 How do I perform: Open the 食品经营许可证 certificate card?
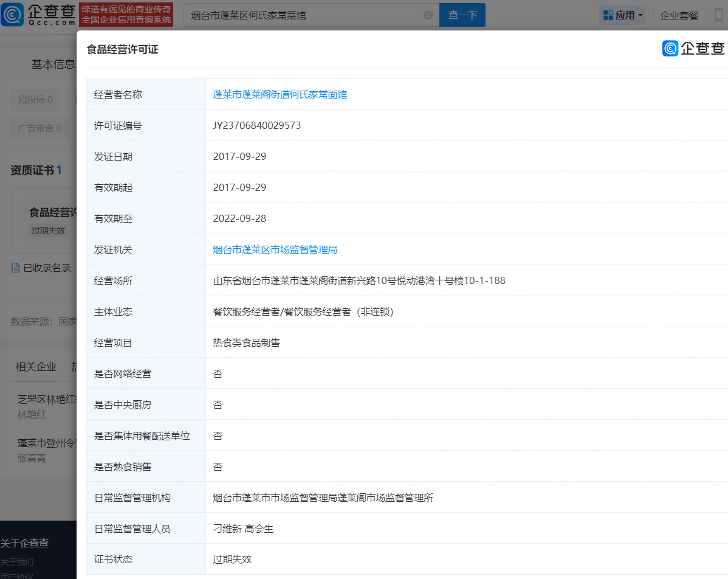point(52,213)
